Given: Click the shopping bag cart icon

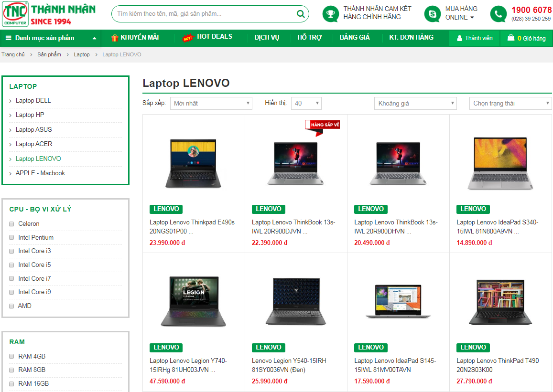Looking at the screenshot, I should tap(510, 37).
